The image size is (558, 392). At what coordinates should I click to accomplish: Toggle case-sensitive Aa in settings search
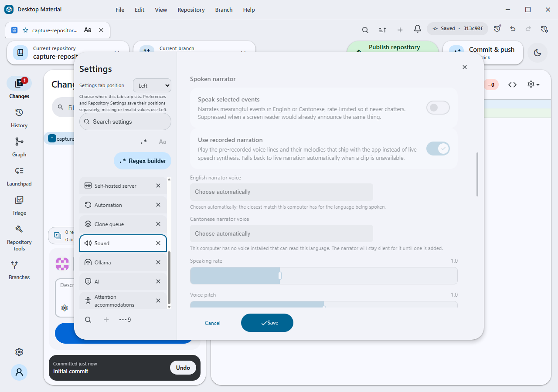tap(163, 142)
